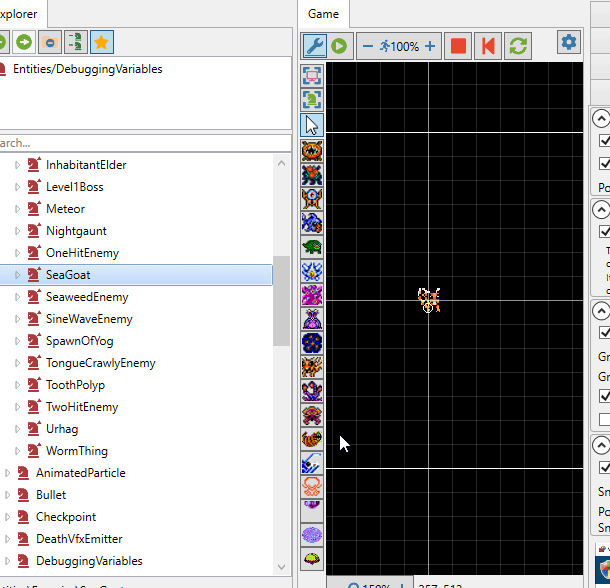
Task: Select the Meteor entity in tree
Action: (x=65, y=209)
